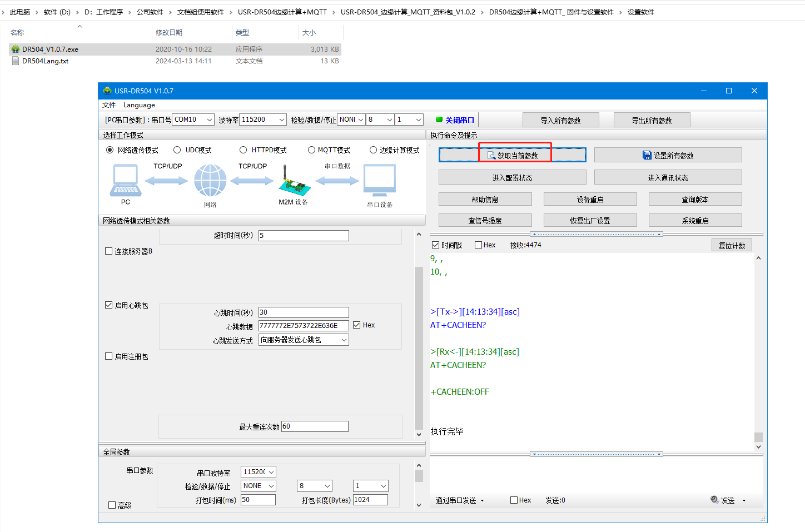The height and width of the screenshot is (532, 805).
Task: Click the green 关闭串口 port indicator
Action: (x=439, y=120)
